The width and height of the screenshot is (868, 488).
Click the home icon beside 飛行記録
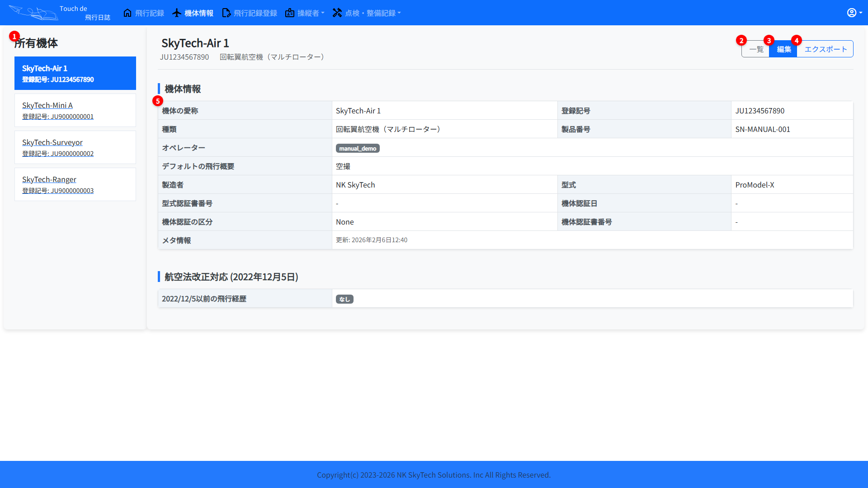pyautogui.click(x=127, y=13)
